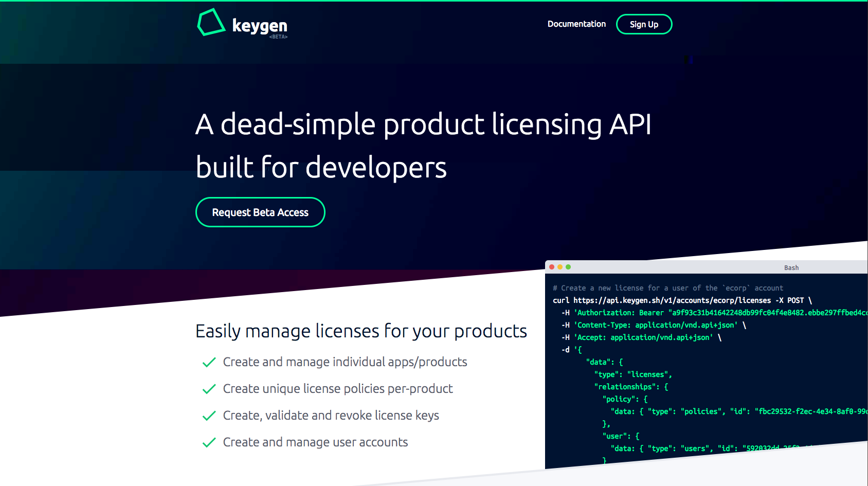Click the '"policy": {' code line
The image size is (868, 486).
(x=625, y=399)
